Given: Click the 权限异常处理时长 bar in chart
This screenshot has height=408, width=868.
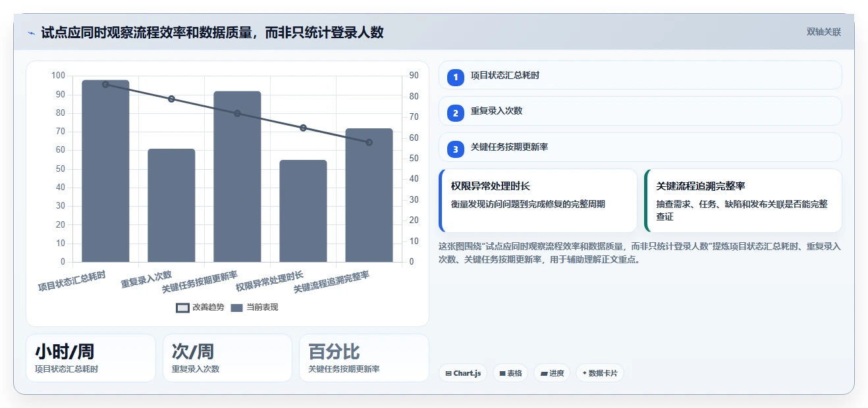Looking at the screenshot, I should click(x=303, y=211).
